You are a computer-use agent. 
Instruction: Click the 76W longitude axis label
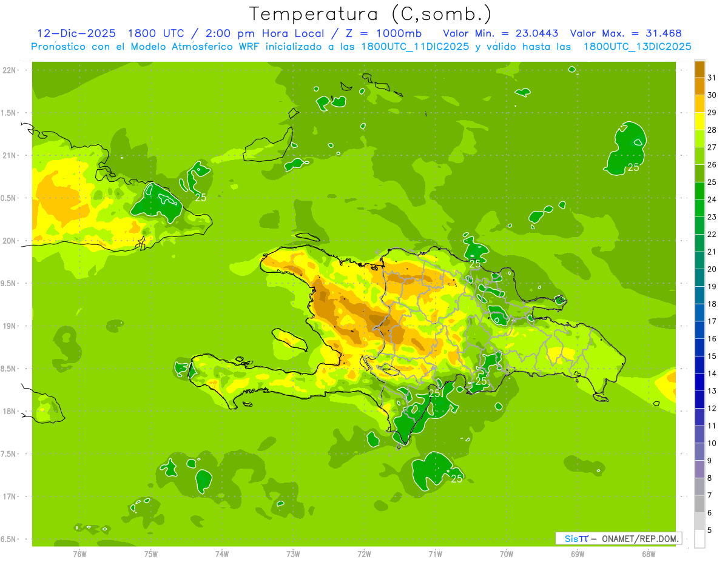(x=79, y=554)
